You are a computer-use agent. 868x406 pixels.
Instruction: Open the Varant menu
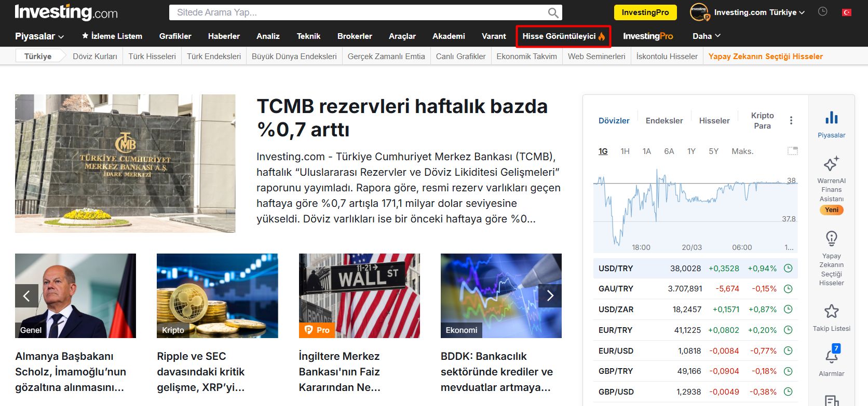(x=494, y=36)
